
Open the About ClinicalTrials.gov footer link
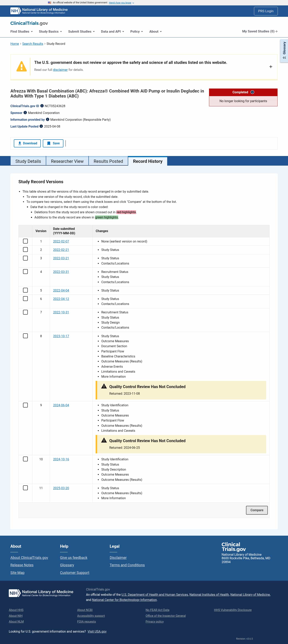tap(29, 557)
